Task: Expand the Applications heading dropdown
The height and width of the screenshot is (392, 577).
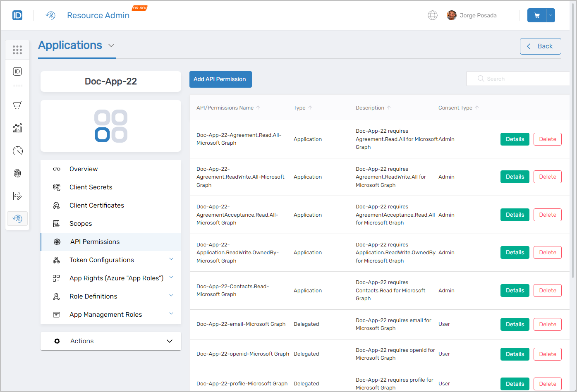Action: click(x=110, y=46)
